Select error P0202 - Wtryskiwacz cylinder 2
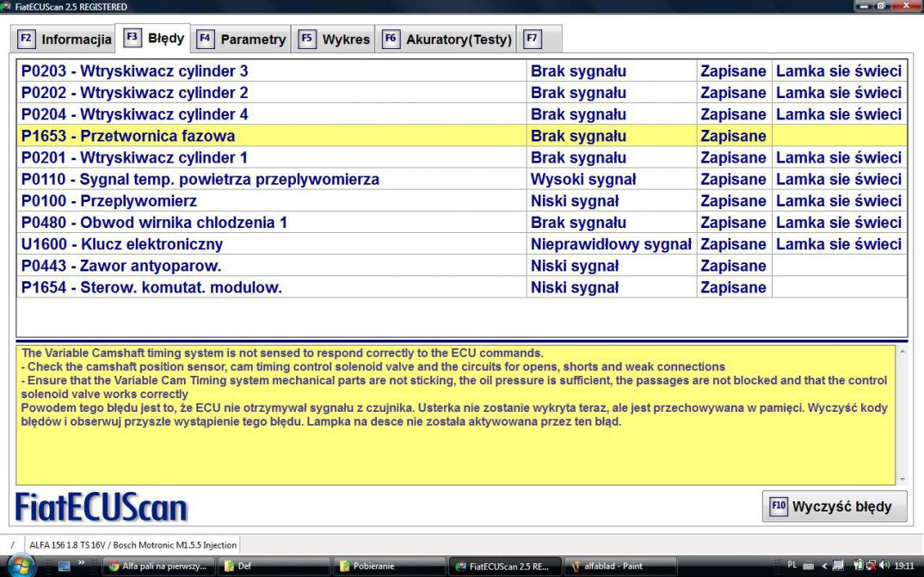Viewport: 924px width, 577px height. tap(461, 93)
